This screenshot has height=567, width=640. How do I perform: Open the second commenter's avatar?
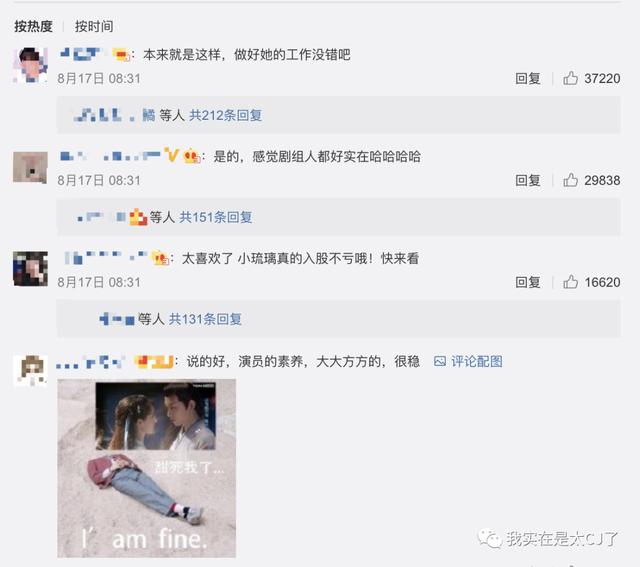(x=30, y=167)
